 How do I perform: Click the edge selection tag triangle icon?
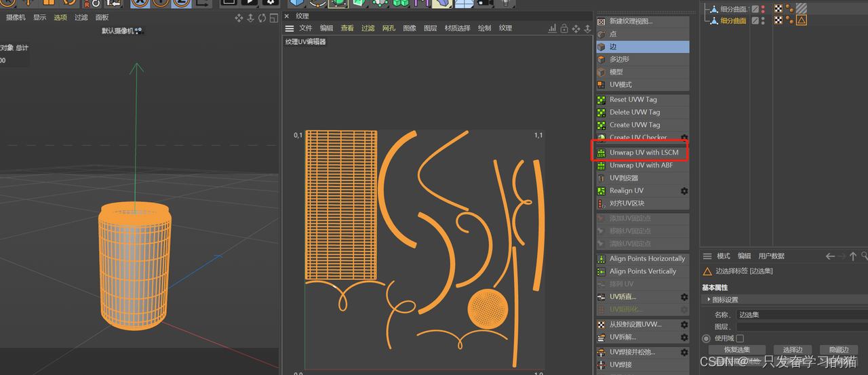click(x=802, y=20)
